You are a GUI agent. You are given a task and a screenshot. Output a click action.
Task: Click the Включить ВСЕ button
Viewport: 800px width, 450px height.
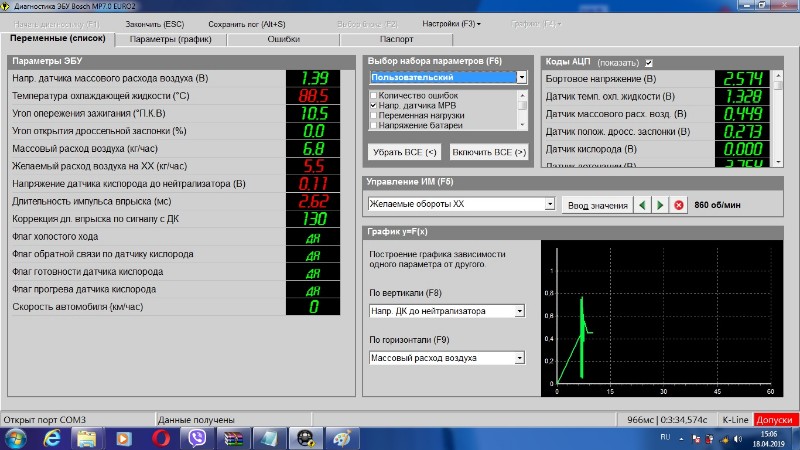click(x=489, y=152)
